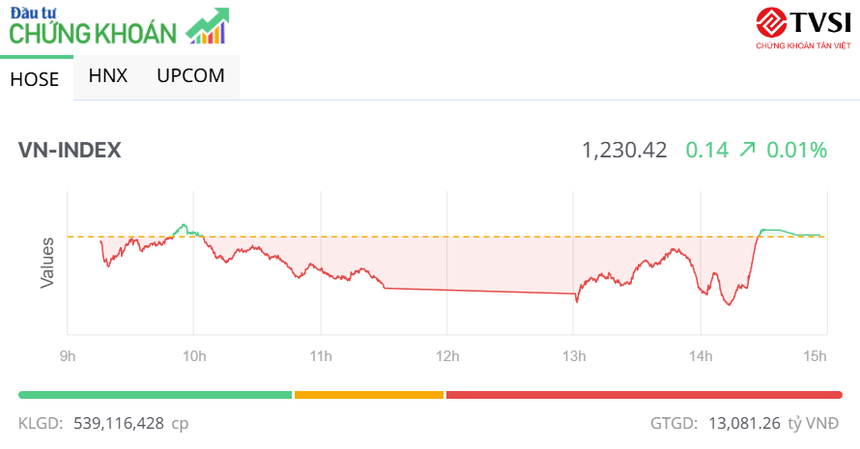The image size is (860, 449).
Task: Click the 13h marker on time axis
Action: 573,355
